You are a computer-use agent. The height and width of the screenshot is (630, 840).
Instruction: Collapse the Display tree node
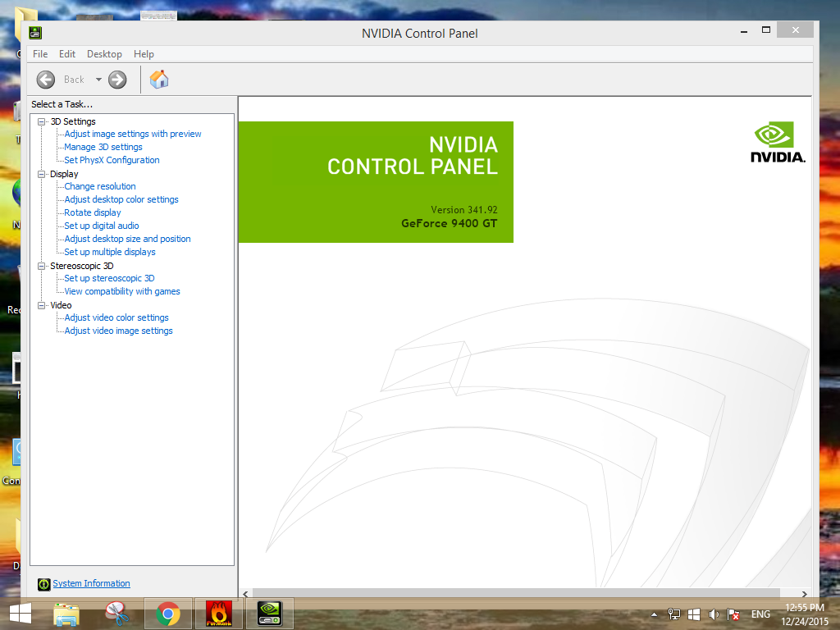(x=41, y=174)
